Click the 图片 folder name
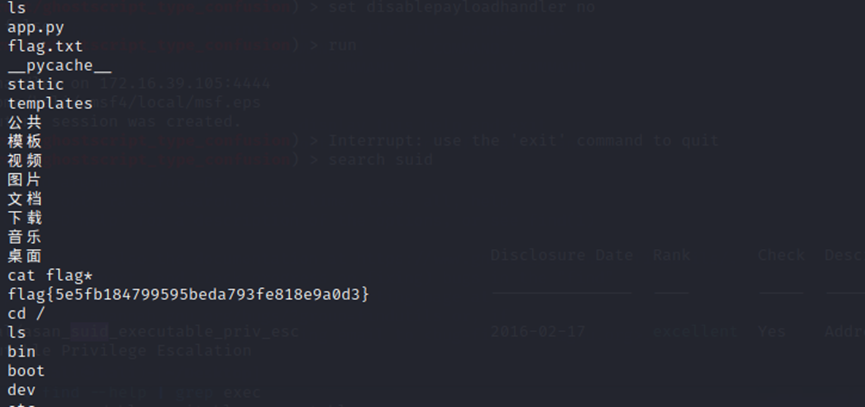865x407 pixels. [x=25, y=180]
